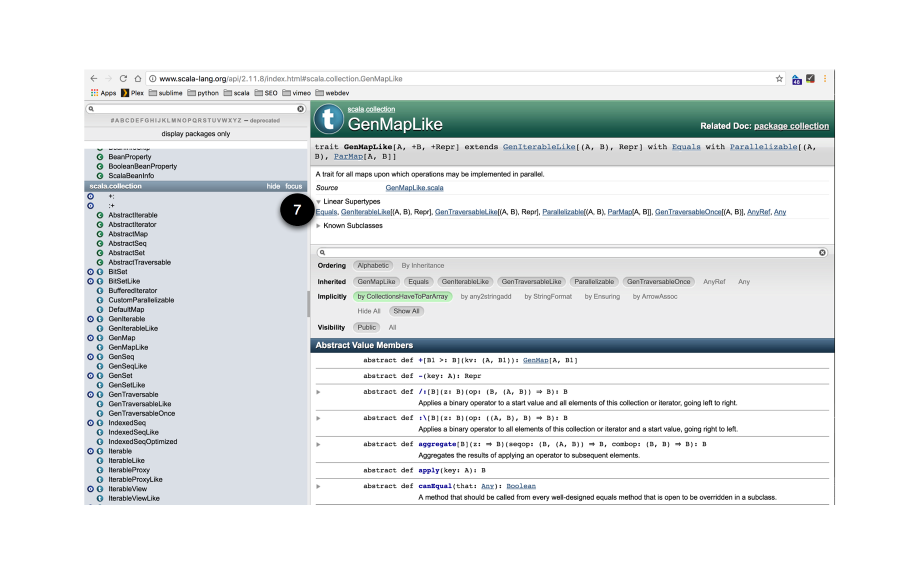Expand the aggregate method details
924x578 pixels.
coord(318,444)
